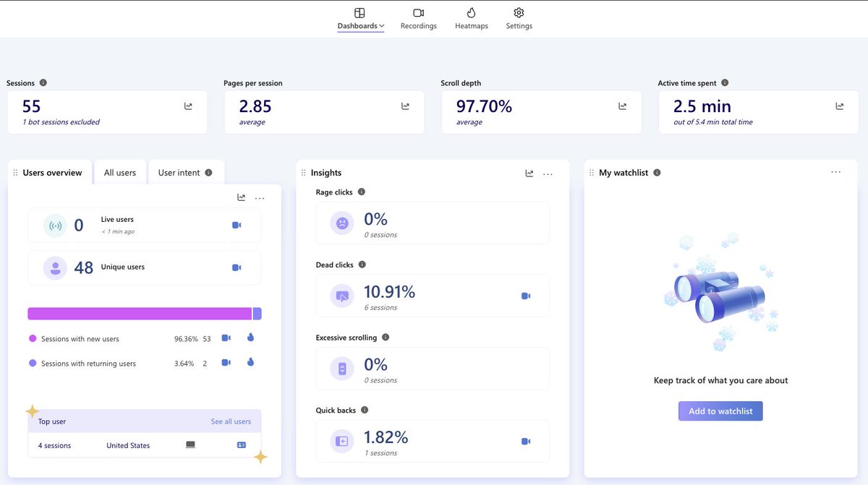Viewport: 868px width, 485px height.
Task: Open more options in My watchlist card
Action: (x=836, y=172)
